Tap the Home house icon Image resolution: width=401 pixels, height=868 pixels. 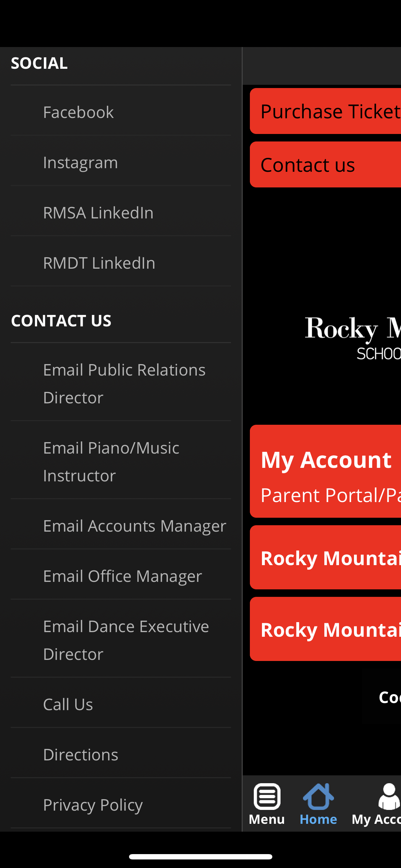pos(318,796)
